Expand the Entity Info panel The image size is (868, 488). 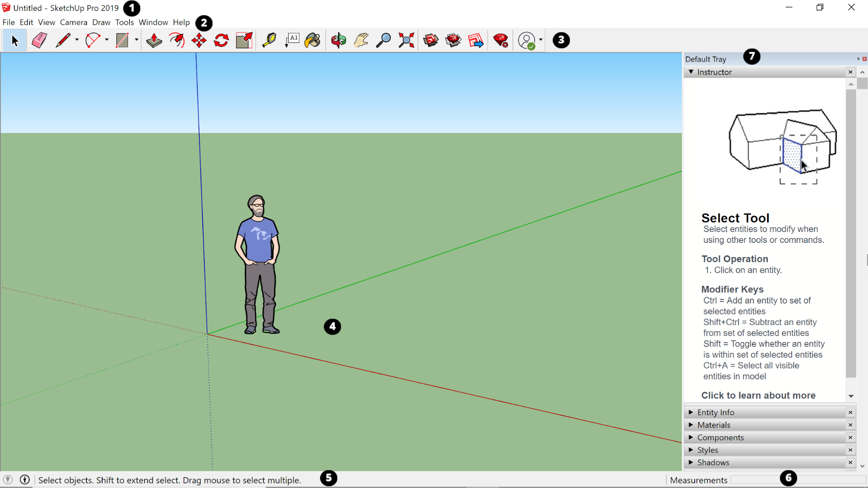691,412
